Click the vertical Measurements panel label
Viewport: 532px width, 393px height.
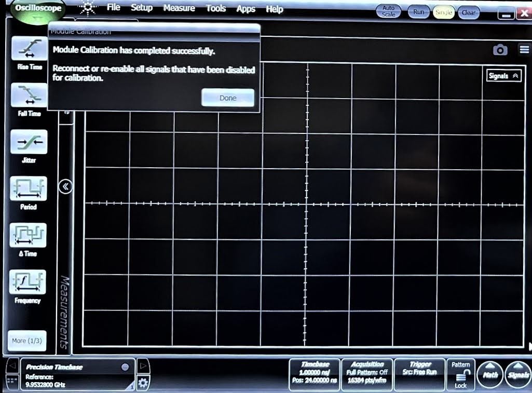click(64, 312)
